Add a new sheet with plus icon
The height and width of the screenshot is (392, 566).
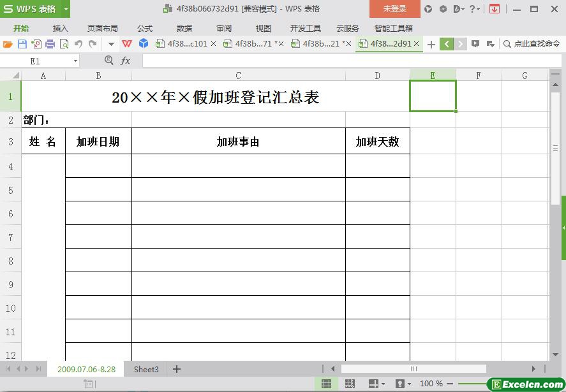177,369
